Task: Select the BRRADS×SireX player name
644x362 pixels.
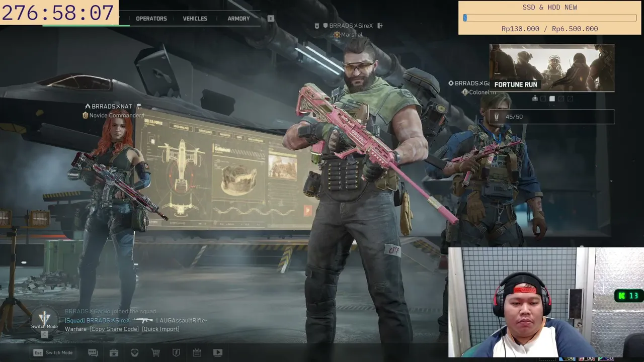Action: coord(351,26)
